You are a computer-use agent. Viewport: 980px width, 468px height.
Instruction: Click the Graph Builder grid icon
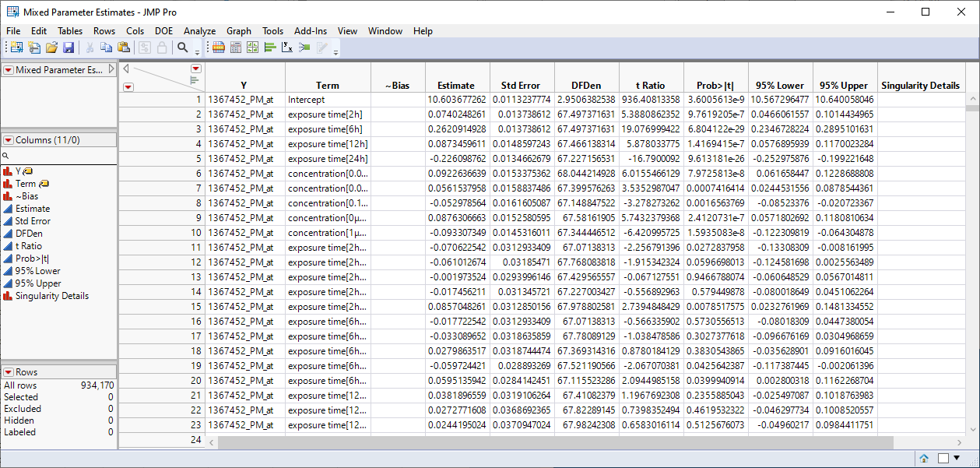click(252, 48)
